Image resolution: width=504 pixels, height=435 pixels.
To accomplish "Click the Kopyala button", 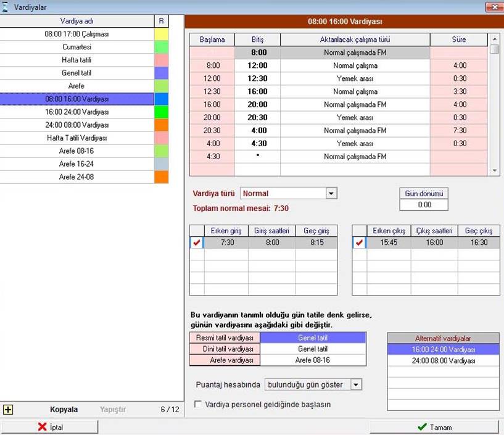I will pos(64,409).
